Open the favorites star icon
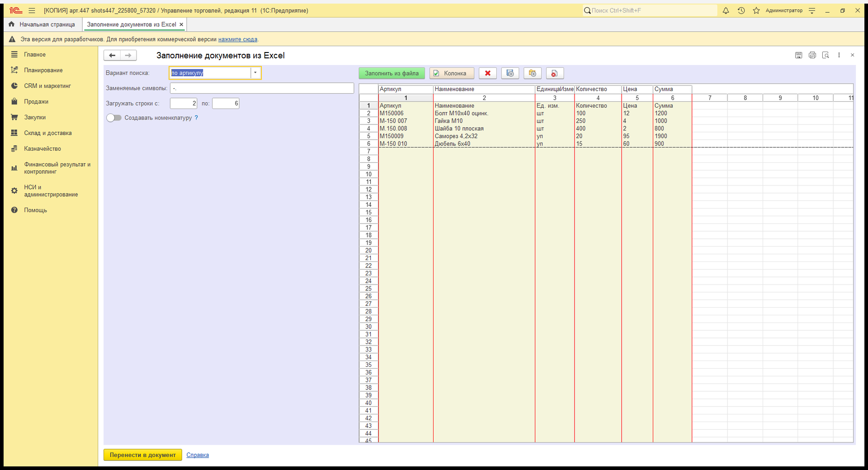868x470 pixels. coord(756,10)
